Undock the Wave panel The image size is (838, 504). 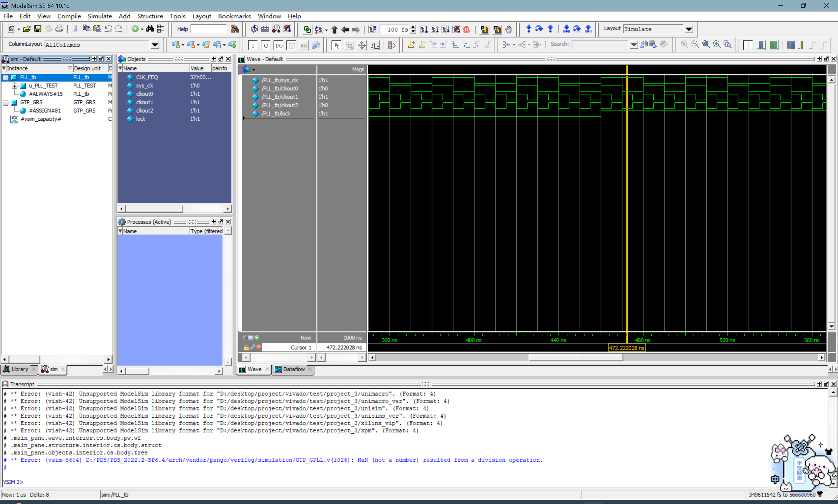[x=826, y=59]
